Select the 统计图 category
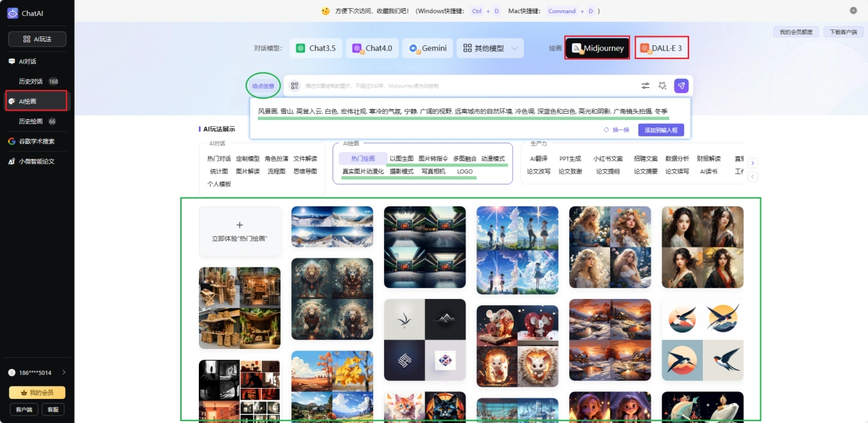Image resolution: width=868 pixels, height=423 pixels. (x=219, y=171)
